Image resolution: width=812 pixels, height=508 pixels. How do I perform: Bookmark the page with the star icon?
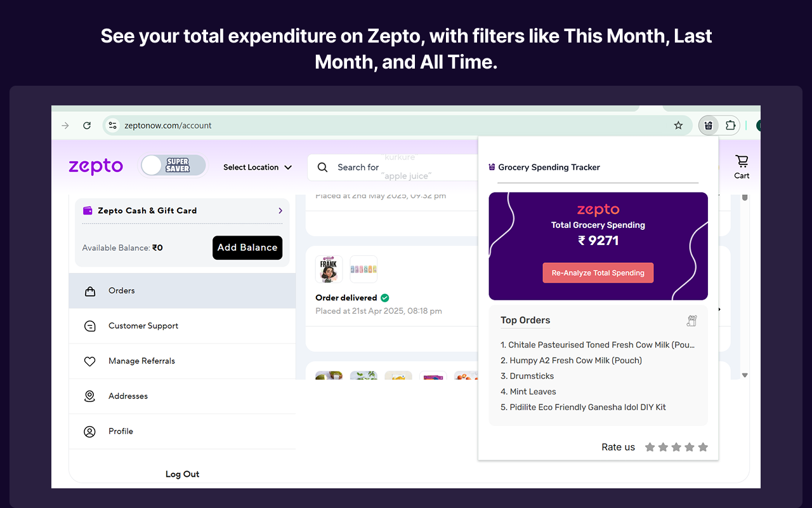pos(678,125)
